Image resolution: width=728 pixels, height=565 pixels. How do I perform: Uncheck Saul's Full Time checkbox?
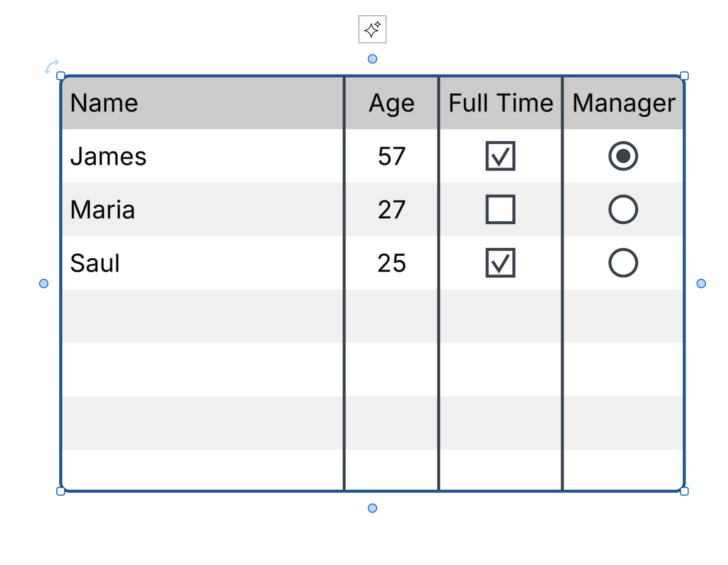[500, 263]
